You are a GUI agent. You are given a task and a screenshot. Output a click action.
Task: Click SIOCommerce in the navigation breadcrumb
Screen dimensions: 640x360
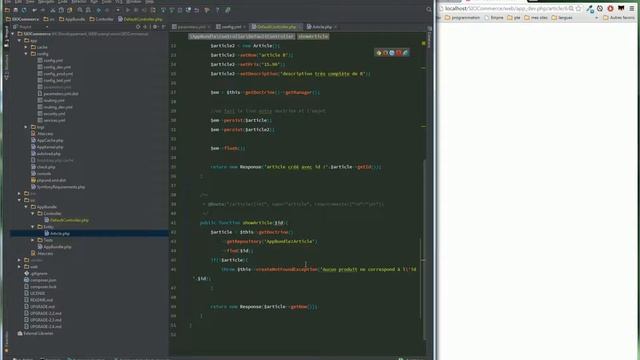click(x=22, y=19)
